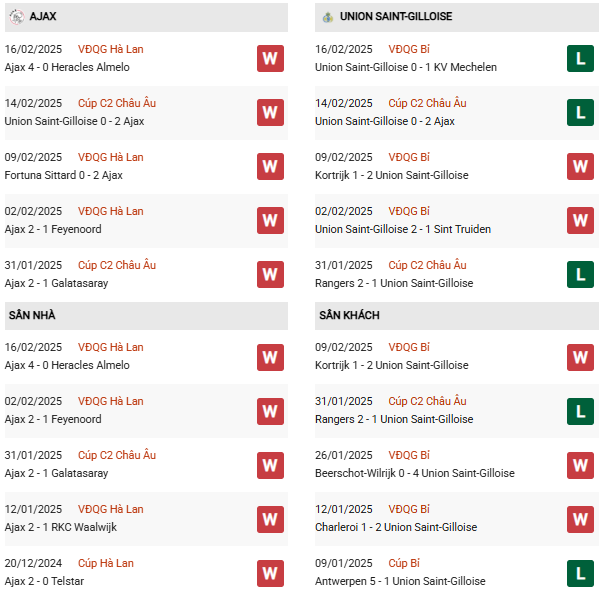
Task: Click W badge for Ajax 2-1 RKC Waalwijk
Action: pyautogui.click(x=270, y=520)
